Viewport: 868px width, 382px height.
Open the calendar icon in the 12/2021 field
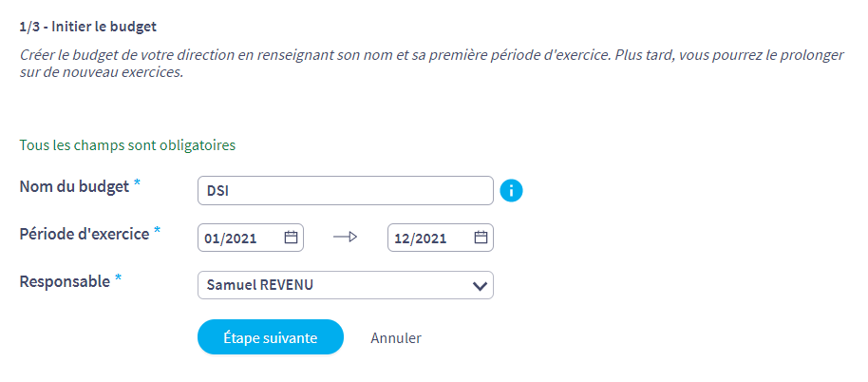pos(481,239)
